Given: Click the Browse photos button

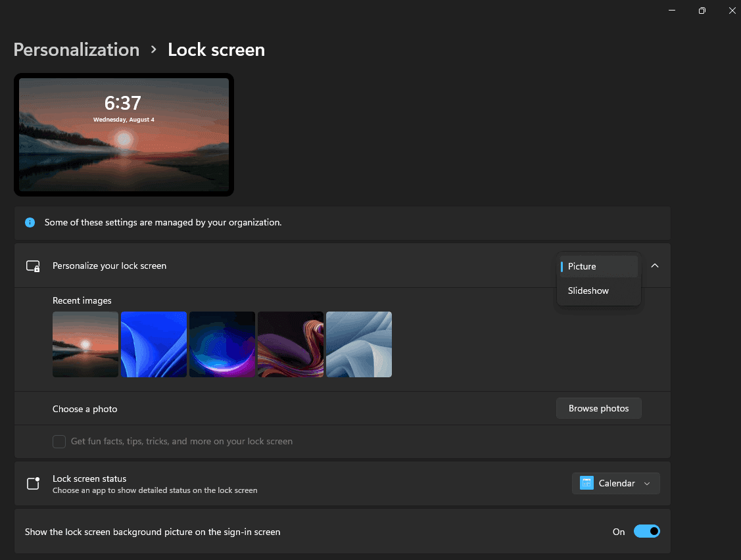Looking at the screenshot, I should [598, 408].
